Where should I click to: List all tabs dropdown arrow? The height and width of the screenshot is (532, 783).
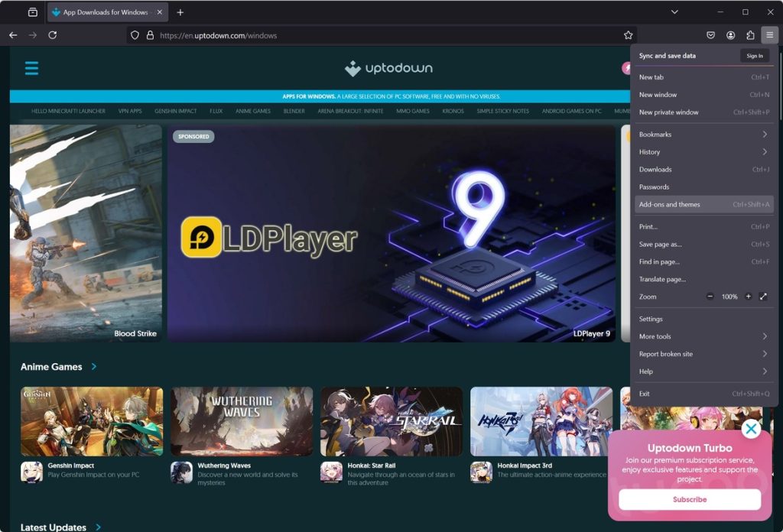tap(674, 12)
